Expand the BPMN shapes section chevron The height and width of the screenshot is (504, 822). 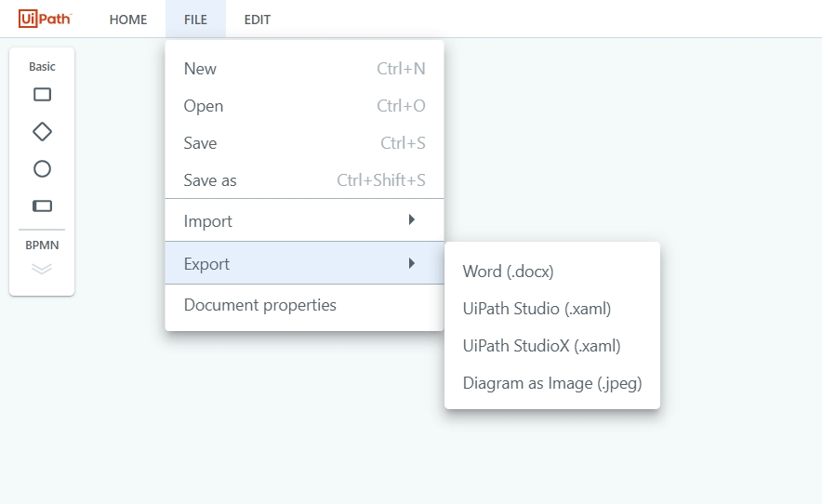pos(42,269)
